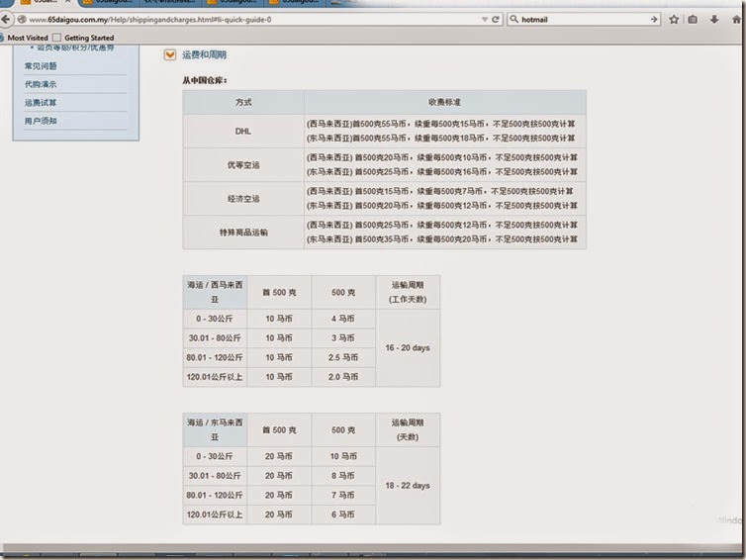Reload the page with the refresh icon
This screenshot has width=746, height=560.
[x=496, y=20]
